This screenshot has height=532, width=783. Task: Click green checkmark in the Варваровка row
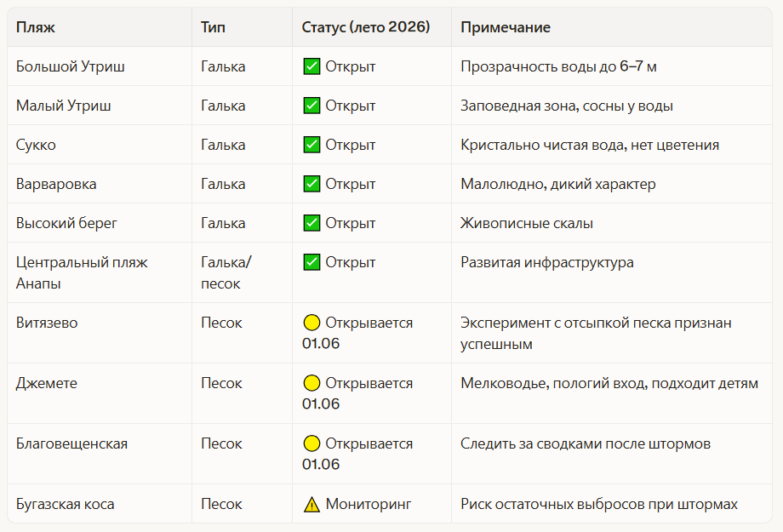click(x=311, y=184)
